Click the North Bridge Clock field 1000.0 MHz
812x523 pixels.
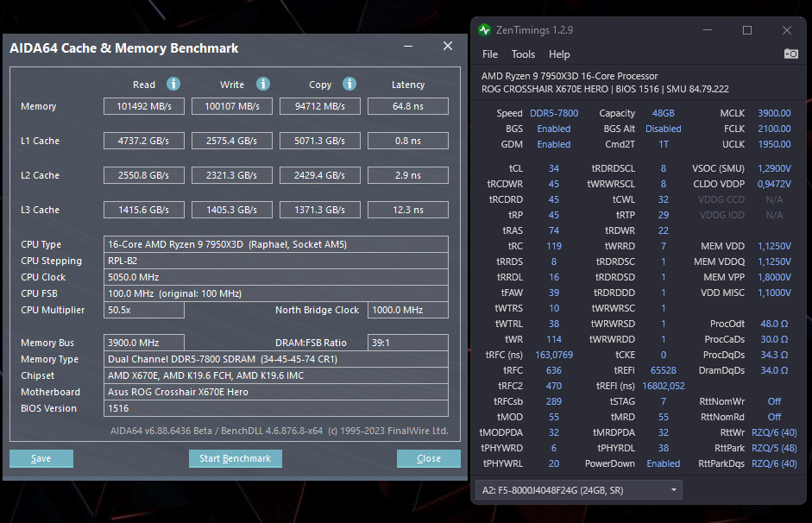pyautogui.click(x=408, y=310)
